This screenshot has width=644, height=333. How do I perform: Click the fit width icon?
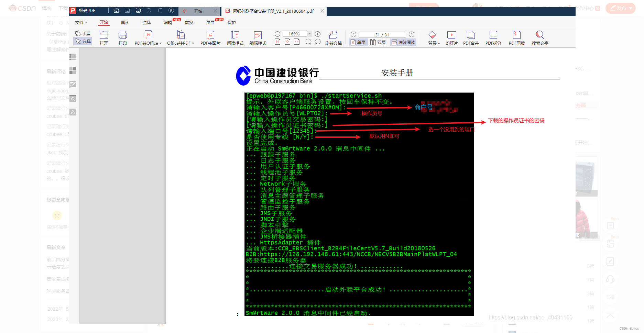coord(297,42)
